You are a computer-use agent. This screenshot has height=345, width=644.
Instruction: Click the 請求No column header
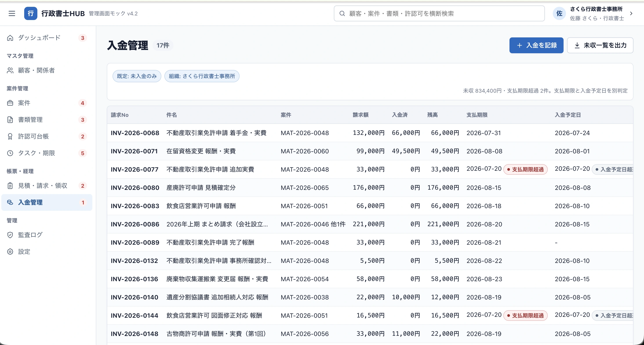click(x=120, y=115)
